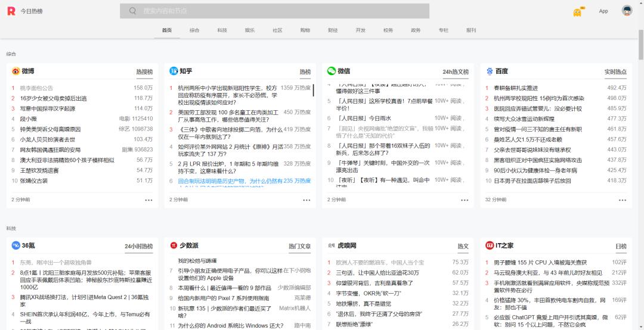Open 少数派 article 给国内新用户的 Pixel 7

tap(224, 298)
